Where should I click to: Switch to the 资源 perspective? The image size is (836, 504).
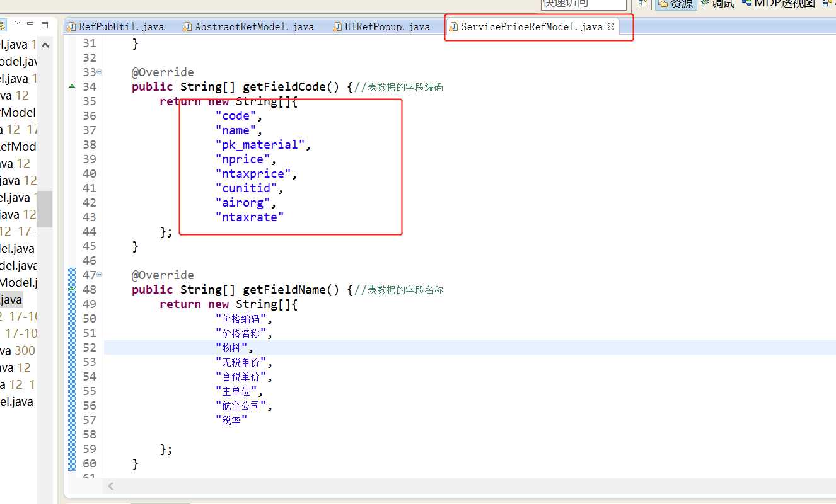coord(675,4)
